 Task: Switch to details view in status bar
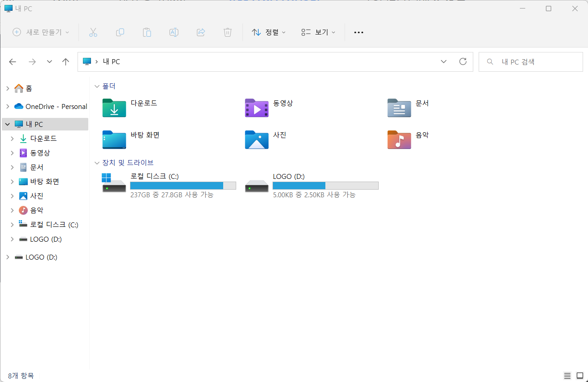(567, 375)
